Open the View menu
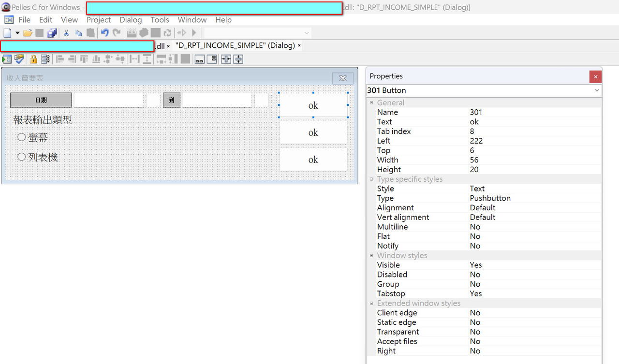Image resolution: width=619 pixels, height=364 pixels. [x=69, y=20]
